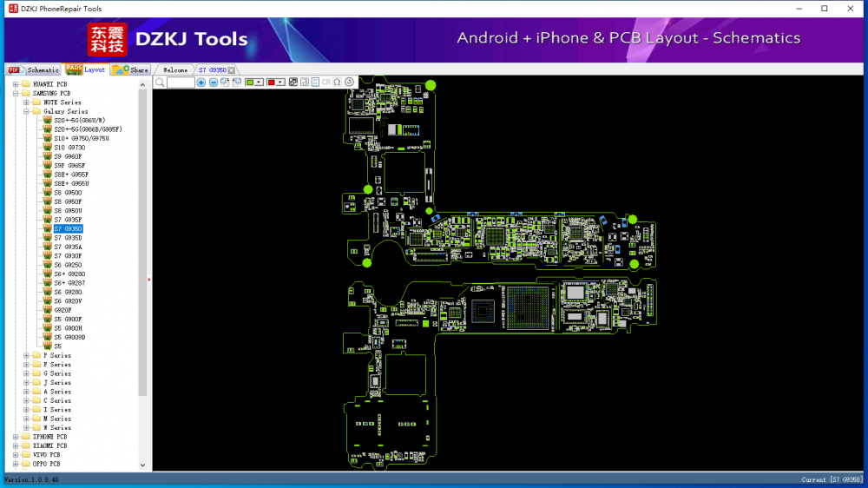This screenshot has width=868, height=488.
Task: Click the 'Current [S7 G9350]' status text
Action: 832,479
